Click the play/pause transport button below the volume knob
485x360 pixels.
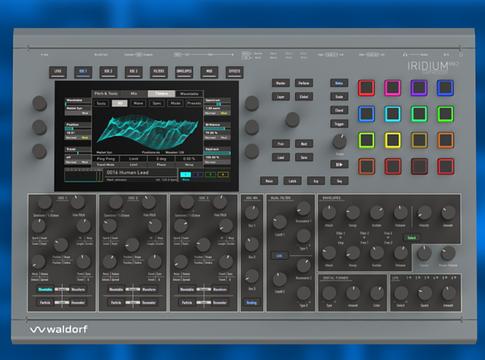[x=339, y=164]
